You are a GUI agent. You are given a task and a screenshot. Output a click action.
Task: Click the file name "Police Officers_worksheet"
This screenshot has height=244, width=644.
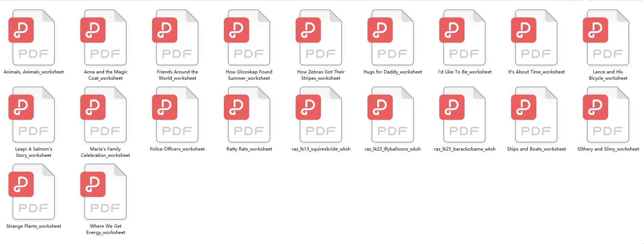click(177, 149)
